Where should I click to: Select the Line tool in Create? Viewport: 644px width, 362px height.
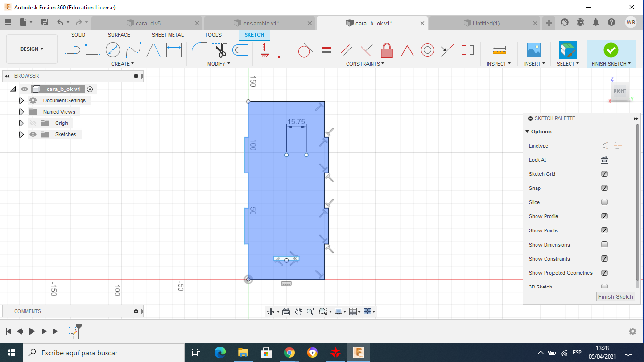[72, 49]
